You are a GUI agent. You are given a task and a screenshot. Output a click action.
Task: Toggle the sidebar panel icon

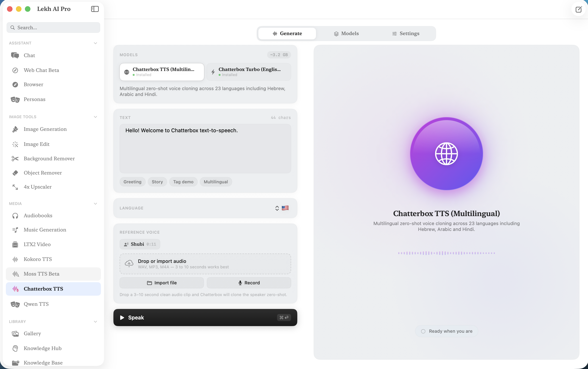[x=95, y=9]
